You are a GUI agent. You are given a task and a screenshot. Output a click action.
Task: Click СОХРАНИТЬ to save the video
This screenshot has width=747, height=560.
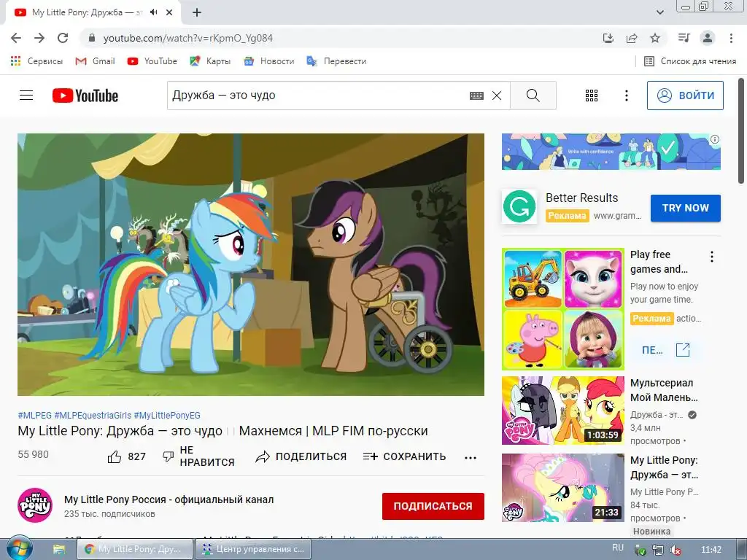404,456
